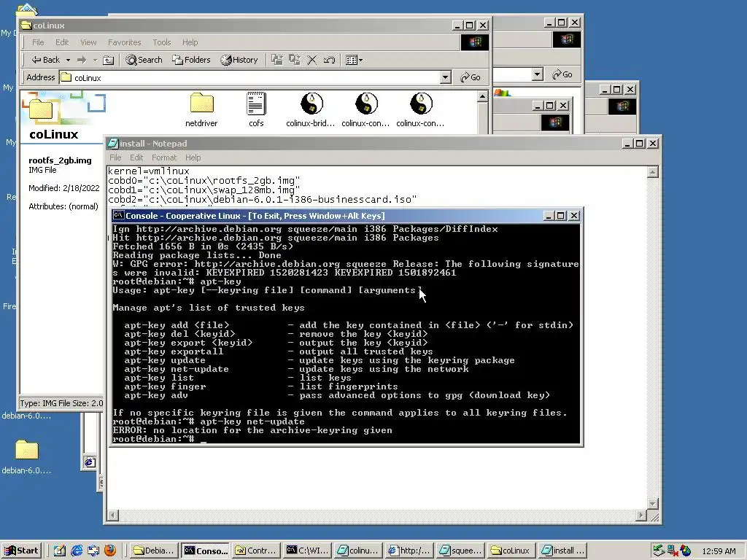Go up one folder level icon
This screenshot has width=747, height=560.
click(x=109, y=60)
